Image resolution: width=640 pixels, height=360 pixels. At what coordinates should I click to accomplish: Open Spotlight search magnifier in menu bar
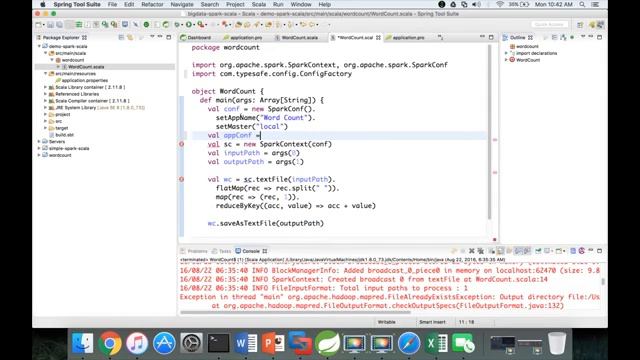582,4
